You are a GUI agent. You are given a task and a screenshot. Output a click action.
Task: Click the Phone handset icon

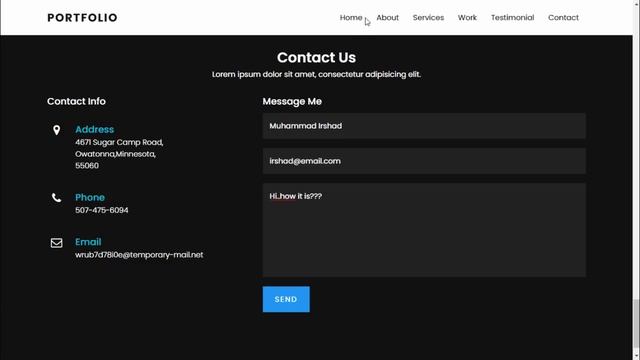click(x=56, y=198)
